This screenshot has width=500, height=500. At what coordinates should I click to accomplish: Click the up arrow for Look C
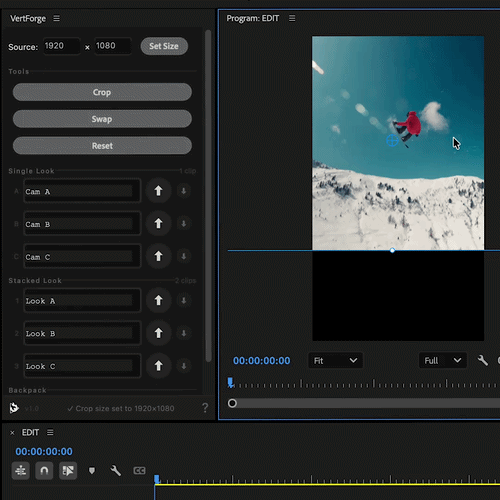pos(158,365)
